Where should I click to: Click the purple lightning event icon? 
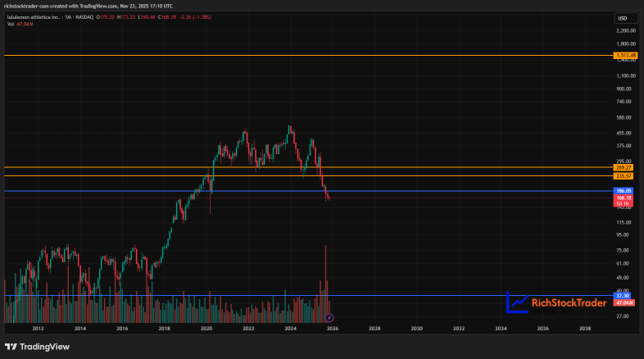pos(329,317)
